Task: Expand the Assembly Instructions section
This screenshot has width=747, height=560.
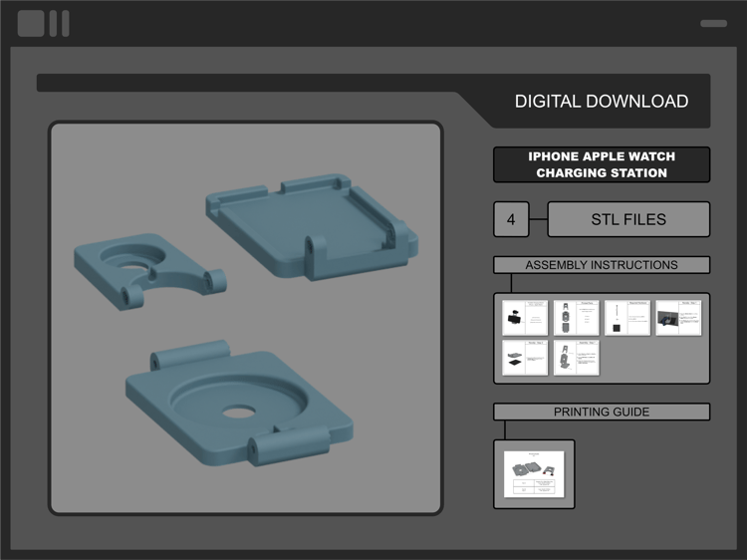Action: (x=602, y=265)
